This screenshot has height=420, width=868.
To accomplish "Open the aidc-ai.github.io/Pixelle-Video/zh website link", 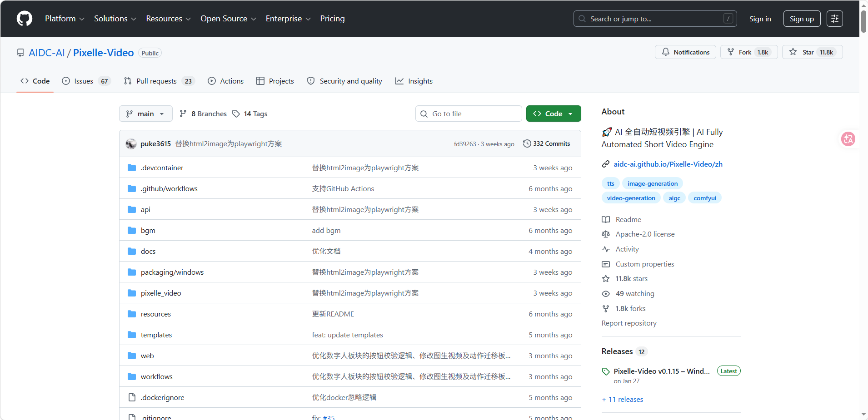I will point(668,164).
